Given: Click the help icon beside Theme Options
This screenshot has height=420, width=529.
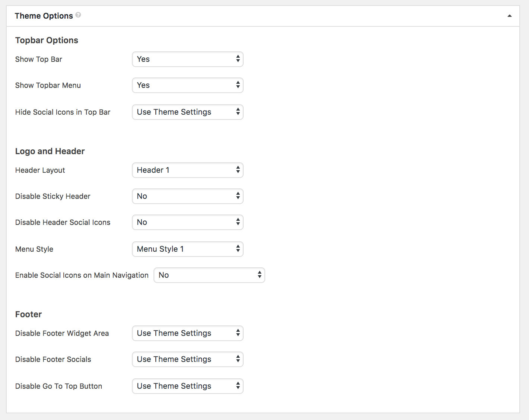Looking at the screenshot, I should (78, 15).
